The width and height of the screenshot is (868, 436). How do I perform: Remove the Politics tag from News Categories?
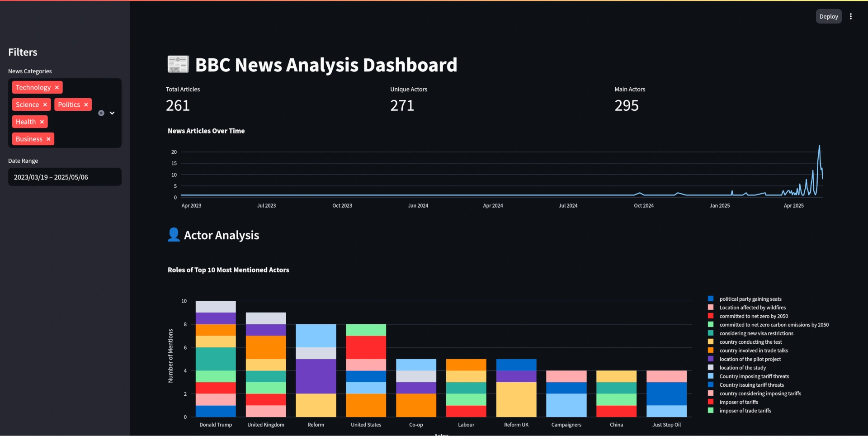tap(86, 104)
